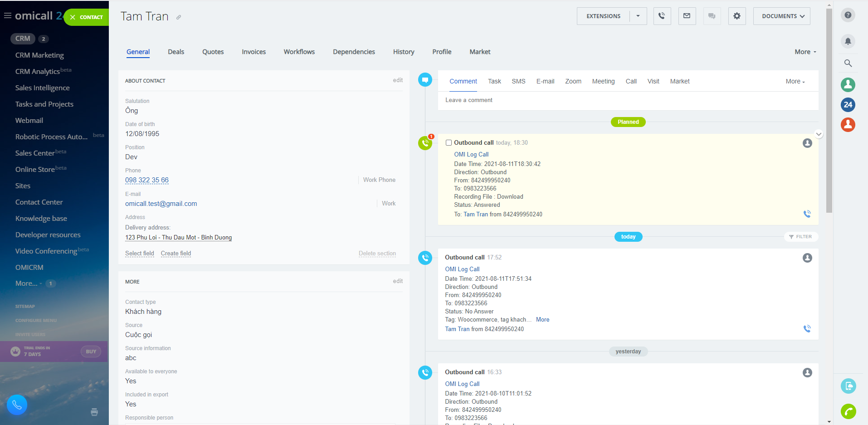Screen dimensions: 868x425
Task: Expand the More menu in activity tabs
Action: pos(795,82)
